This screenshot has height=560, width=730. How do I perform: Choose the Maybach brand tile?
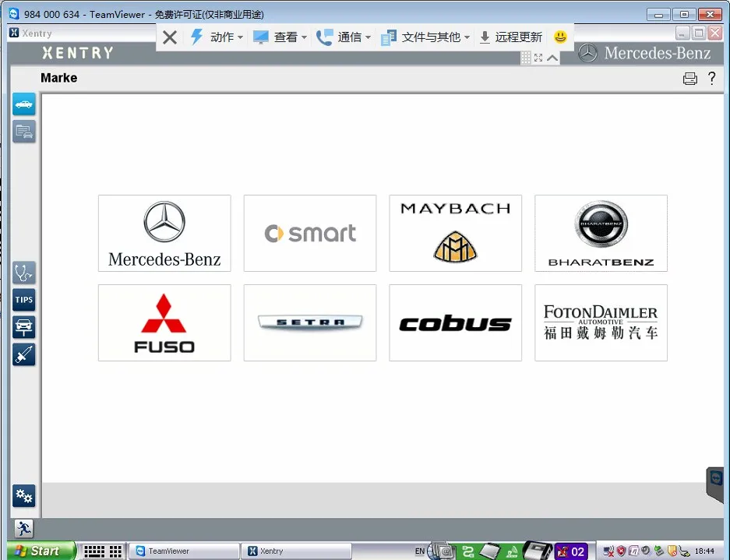tap(455, 233)
